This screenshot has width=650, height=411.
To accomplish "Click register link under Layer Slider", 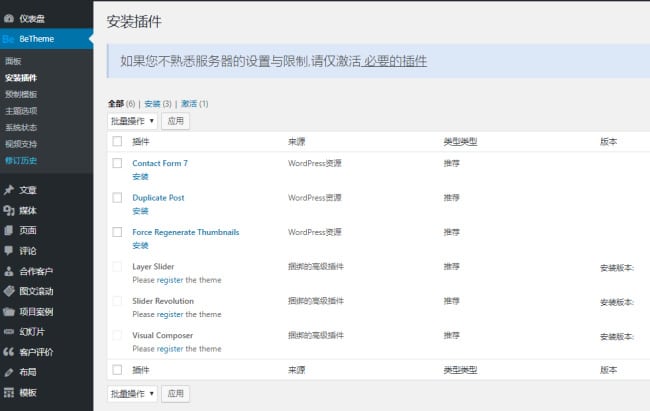I will [x=169, y=280].
